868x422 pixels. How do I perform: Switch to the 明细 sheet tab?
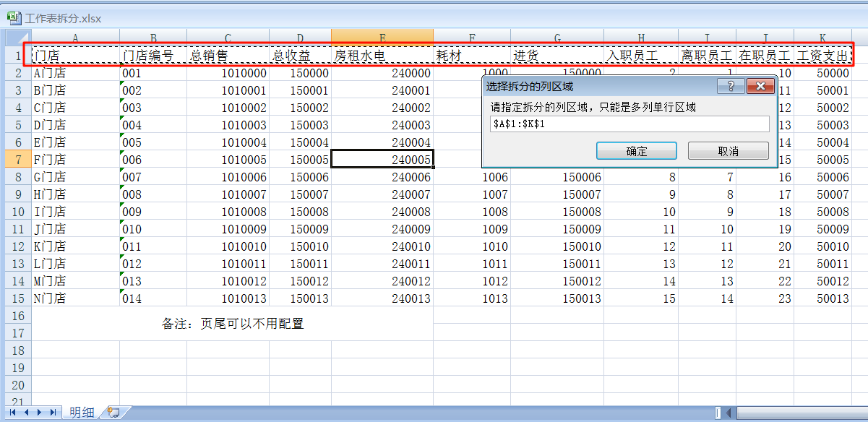tap(81, 413)
